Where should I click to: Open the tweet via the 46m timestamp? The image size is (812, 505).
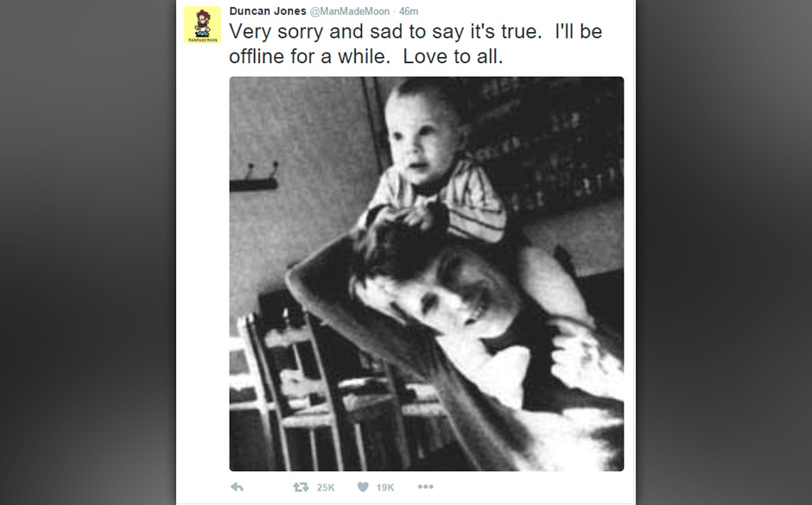tap(409, 11)
